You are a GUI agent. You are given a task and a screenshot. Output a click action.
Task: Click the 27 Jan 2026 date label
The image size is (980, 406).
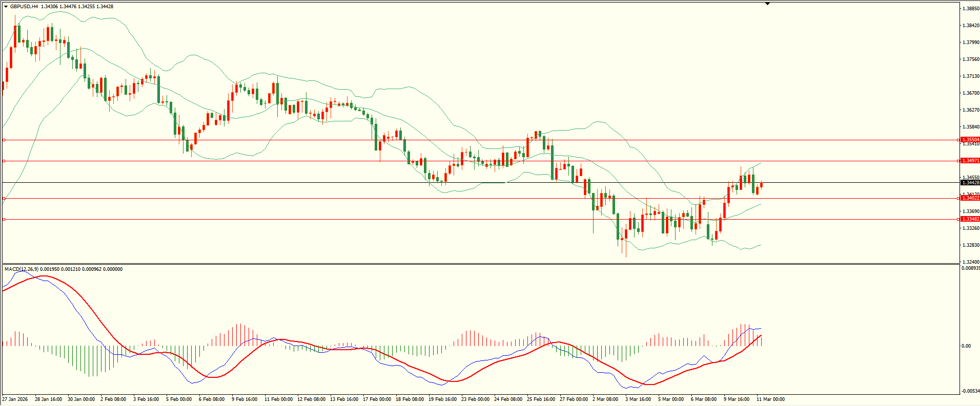point(15,399)
